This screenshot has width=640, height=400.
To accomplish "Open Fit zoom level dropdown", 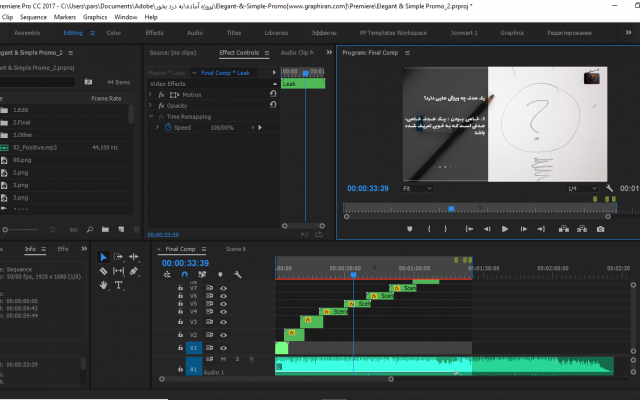I will 417,188.
